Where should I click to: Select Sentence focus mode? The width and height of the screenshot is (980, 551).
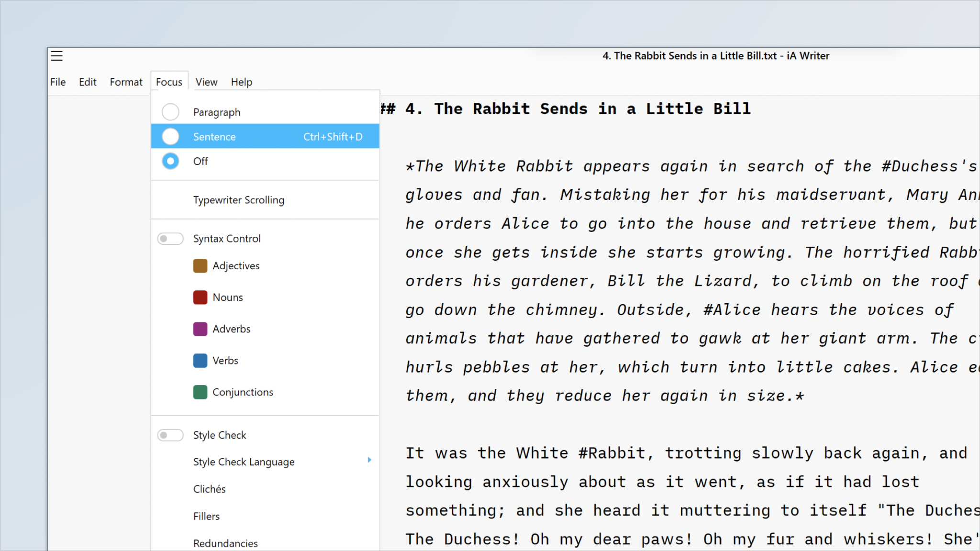(265, 136)
